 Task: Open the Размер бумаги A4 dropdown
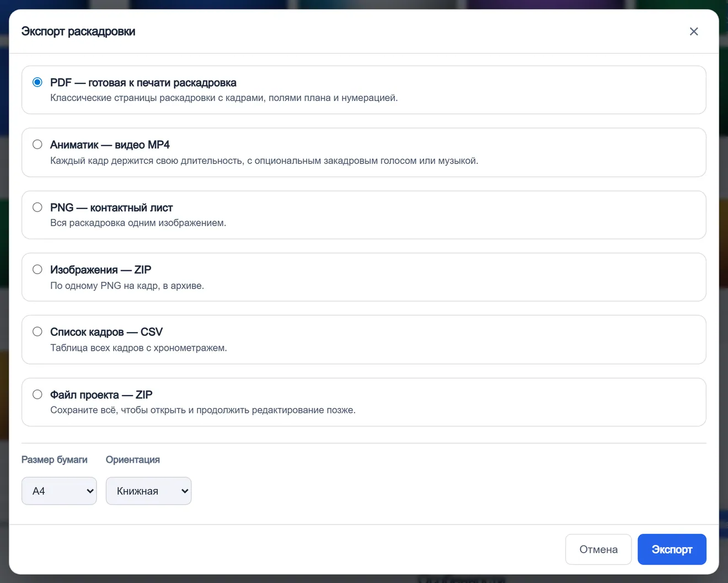pyautogui.click(x=59, y=491)
